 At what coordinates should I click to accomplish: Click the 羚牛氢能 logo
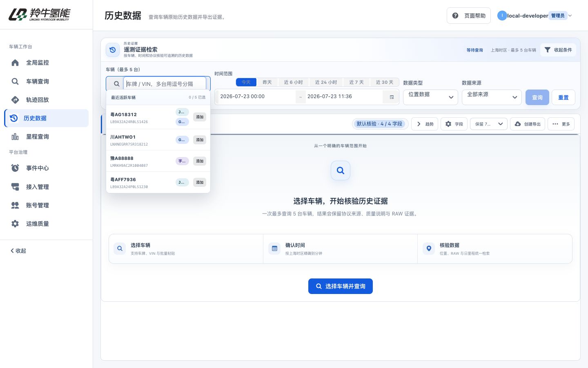click(40, 15)
